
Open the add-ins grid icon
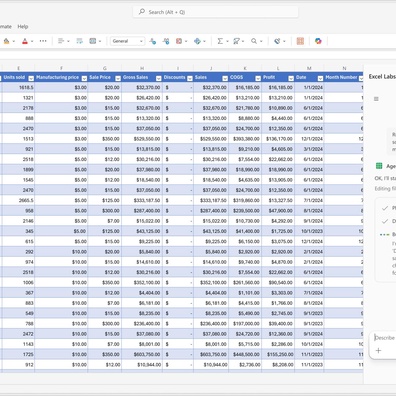[x=300, y=41]
